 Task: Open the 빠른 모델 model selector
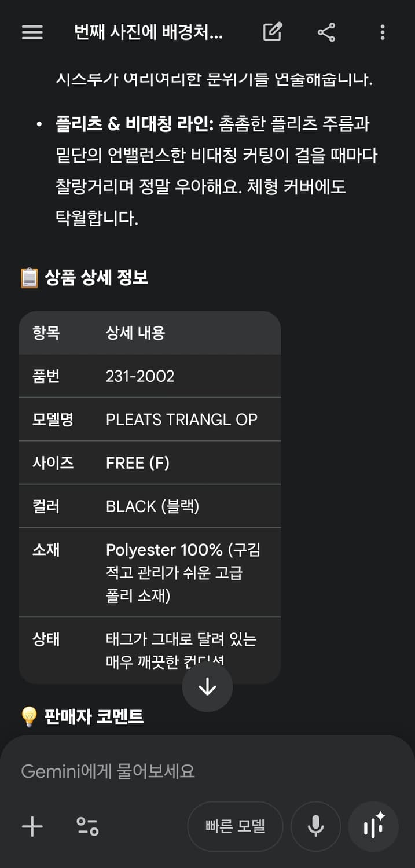pyautogui.click(x=235, y=826)
